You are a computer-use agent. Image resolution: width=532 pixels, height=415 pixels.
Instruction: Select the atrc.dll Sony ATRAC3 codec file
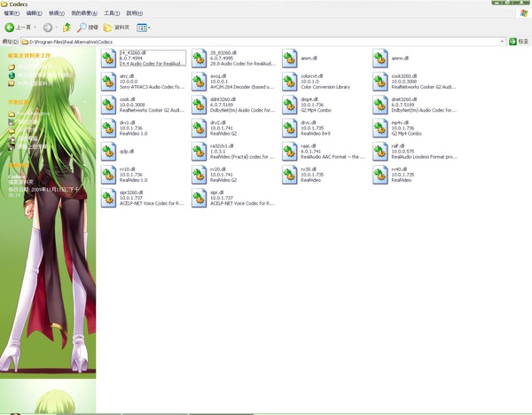110,82
